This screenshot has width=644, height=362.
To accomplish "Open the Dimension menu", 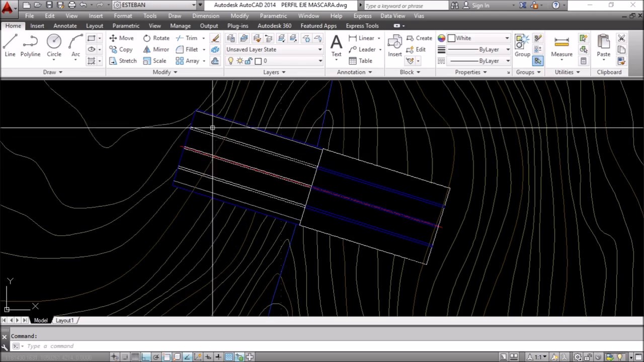I will (x=205, y=16).
